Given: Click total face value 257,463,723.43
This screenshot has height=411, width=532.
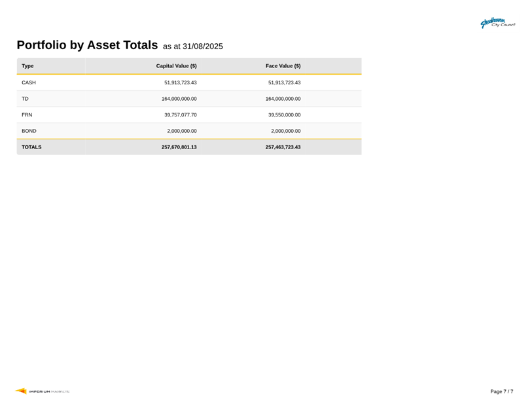Looking at the screenshot, I should tap(283, 147).
